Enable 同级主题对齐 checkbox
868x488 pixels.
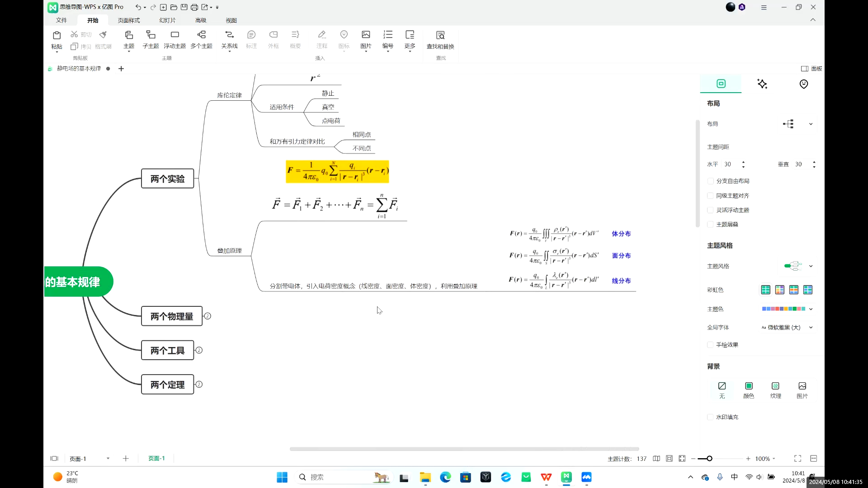pos(711,196)
